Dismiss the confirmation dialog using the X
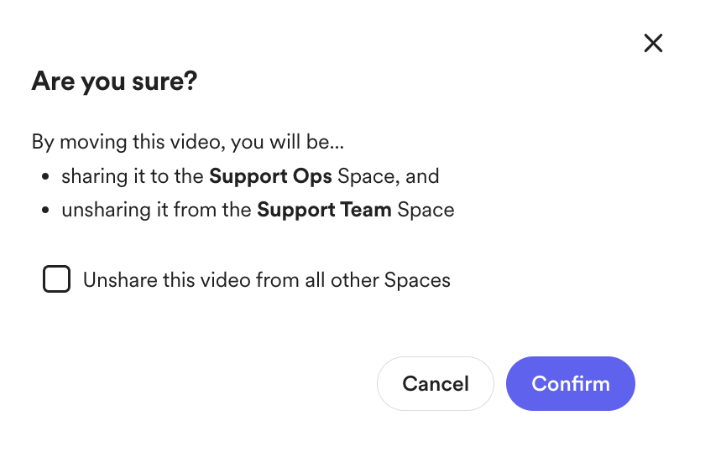This screenshot has height=468, width=712. (653, 43)
